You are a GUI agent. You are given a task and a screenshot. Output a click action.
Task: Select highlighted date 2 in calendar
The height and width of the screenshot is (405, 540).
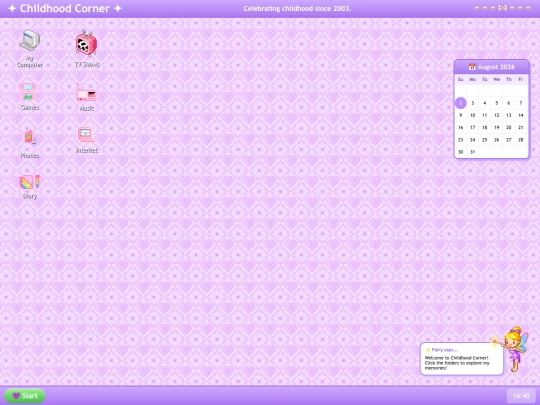click(x=460, y=103)
